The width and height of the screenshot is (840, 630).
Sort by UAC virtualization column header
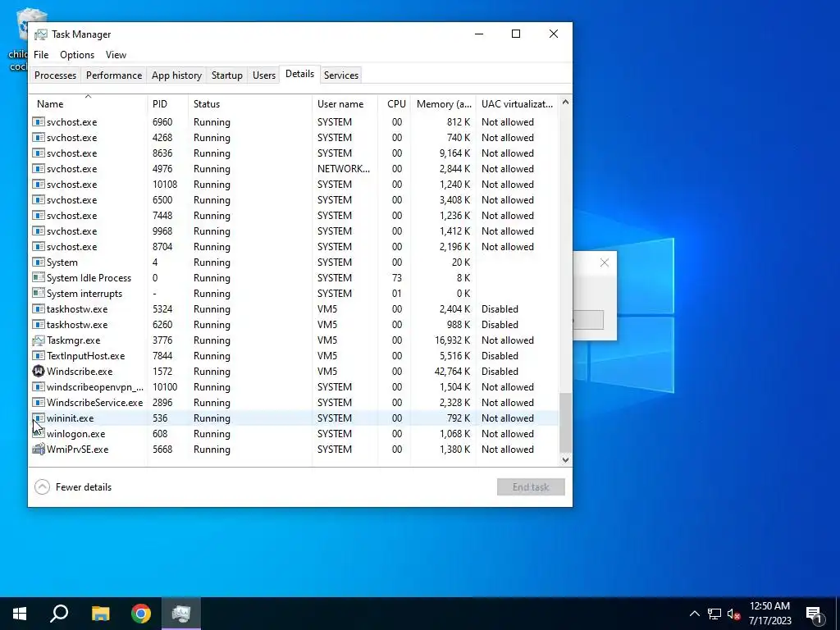[x=517, y=104]
